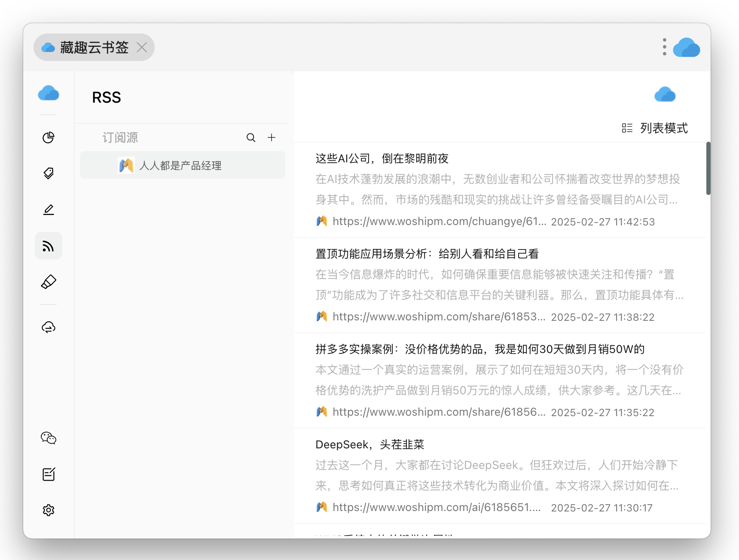
Task: Search subscription sources with magnifier icon
Action: point(251,137)
